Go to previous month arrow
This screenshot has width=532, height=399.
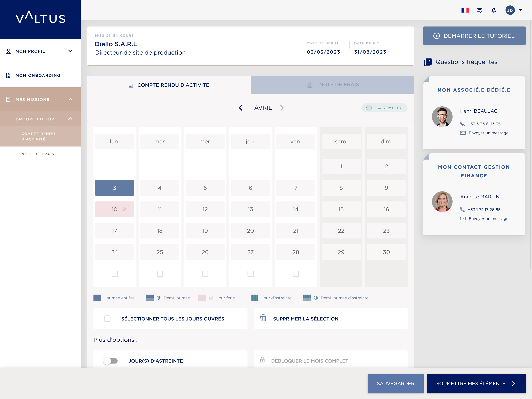pos(240,108)
